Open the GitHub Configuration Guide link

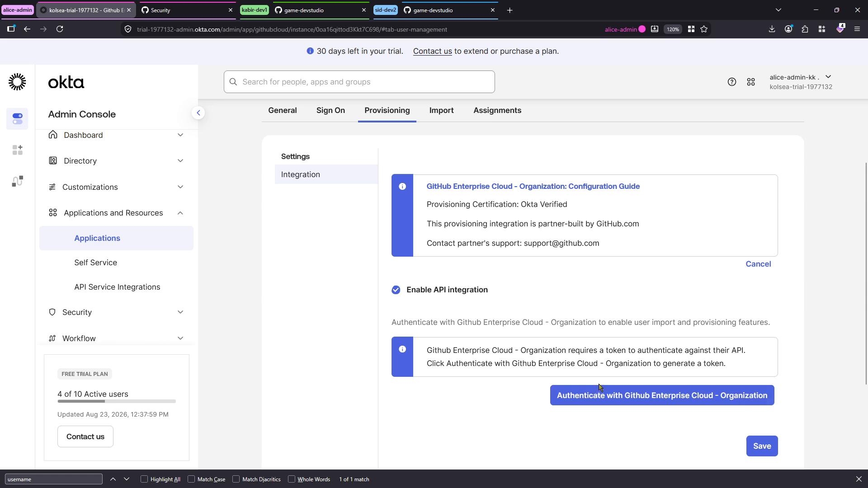coord(533,186)
